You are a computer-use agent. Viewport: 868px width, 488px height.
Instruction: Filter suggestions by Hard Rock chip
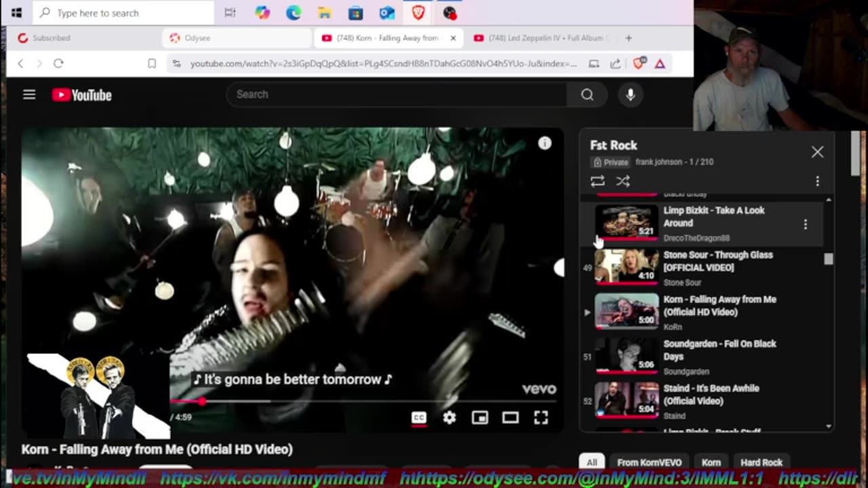coord(762,462)
